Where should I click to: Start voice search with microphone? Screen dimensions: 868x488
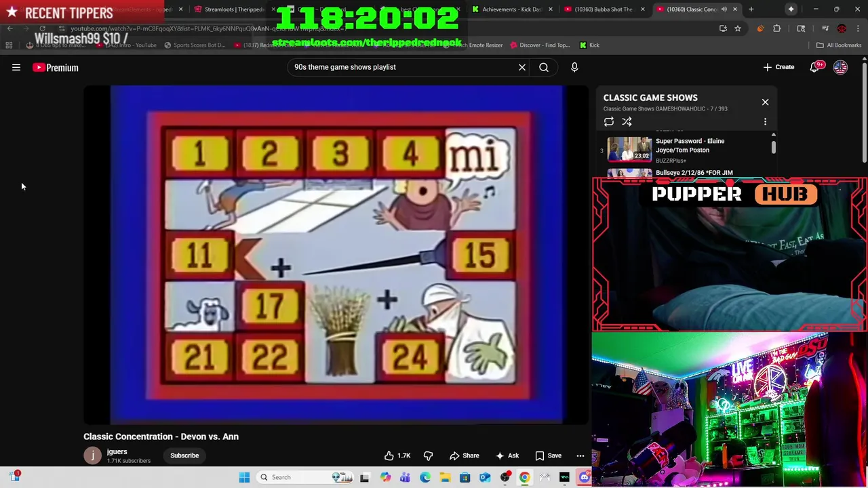(x=574, y=67)
